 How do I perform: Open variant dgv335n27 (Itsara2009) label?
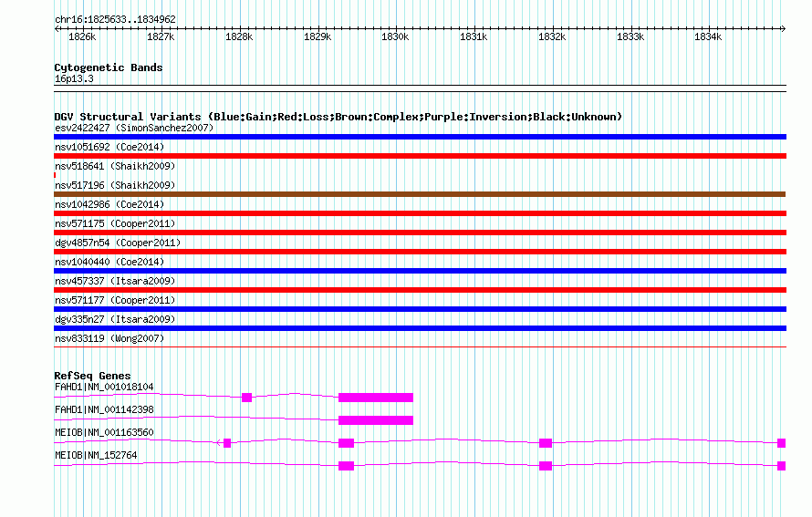pyautogui.click(x=115, y=319)
